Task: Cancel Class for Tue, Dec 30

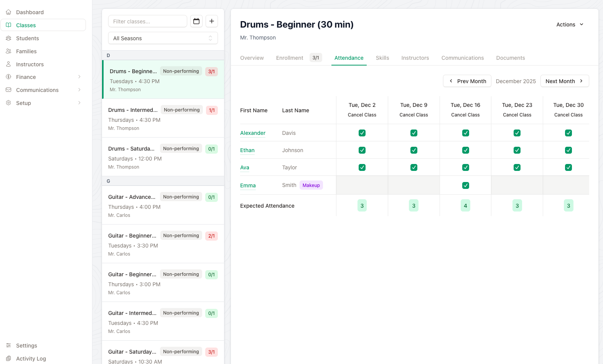Action: (x=568, y=115)
